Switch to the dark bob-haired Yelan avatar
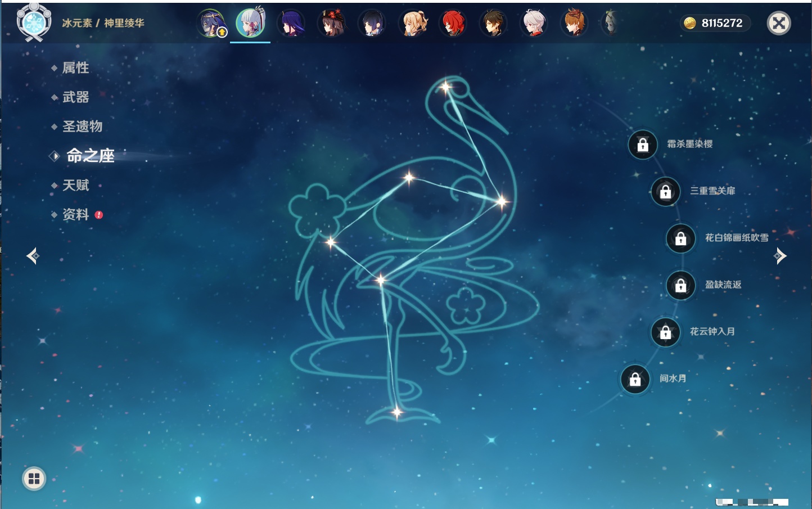 click(372, 24)
